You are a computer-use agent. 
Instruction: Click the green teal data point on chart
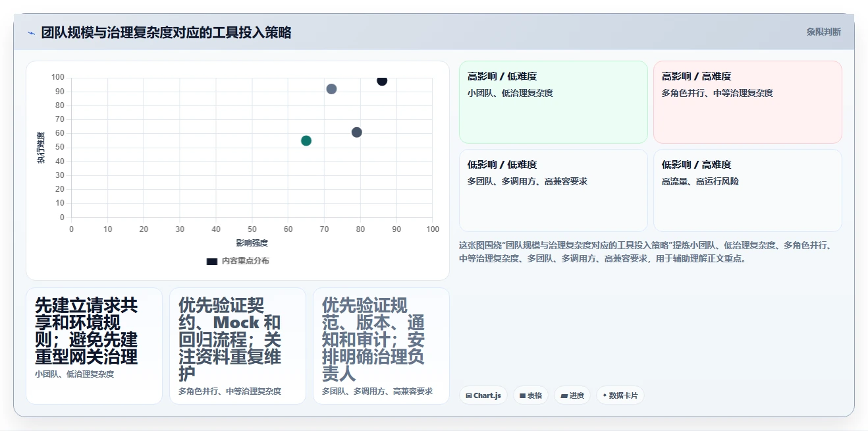306,140
